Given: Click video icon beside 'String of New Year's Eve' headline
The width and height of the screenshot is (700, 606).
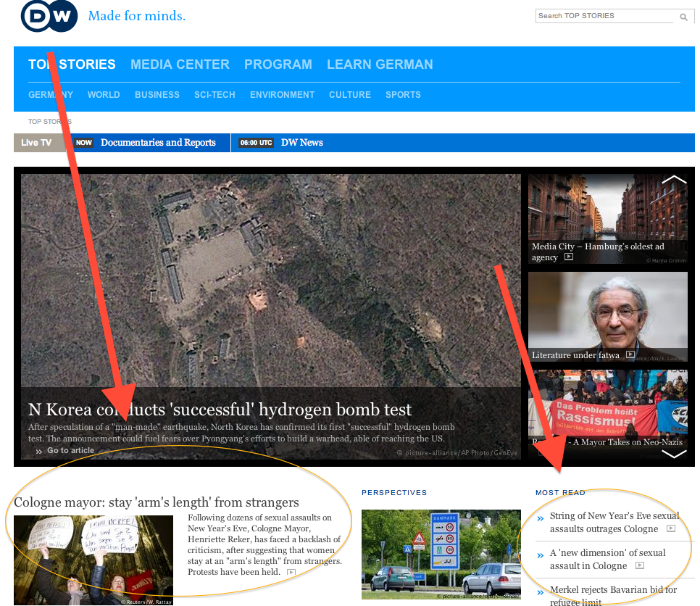Looking at the screenshot, I should click(671, 528).
